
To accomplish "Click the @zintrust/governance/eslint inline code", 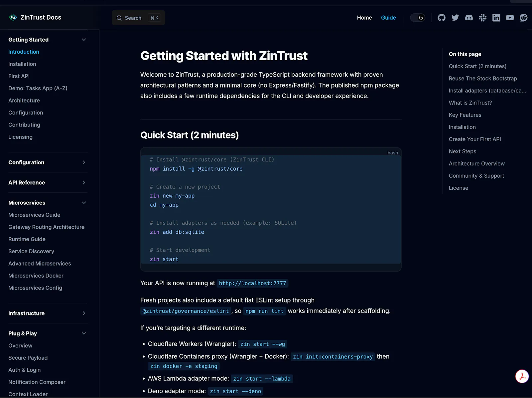I will click(x=186, y=311).
